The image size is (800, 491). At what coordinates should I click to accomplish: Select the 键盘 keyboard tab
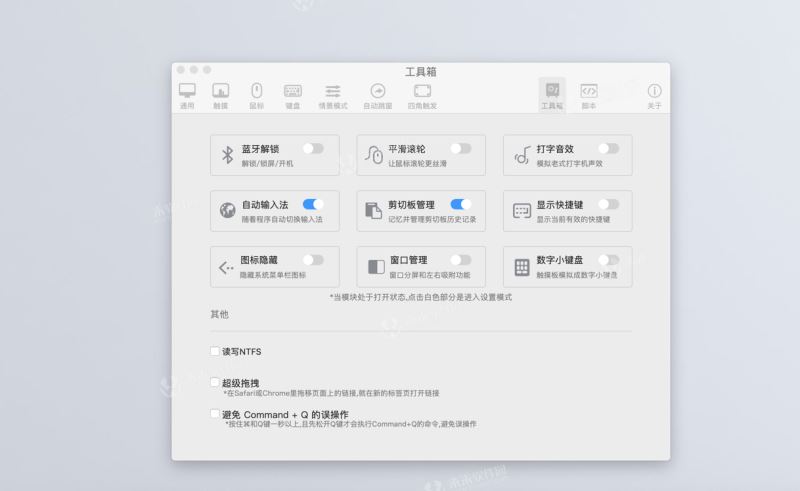(x=293, y=96)
